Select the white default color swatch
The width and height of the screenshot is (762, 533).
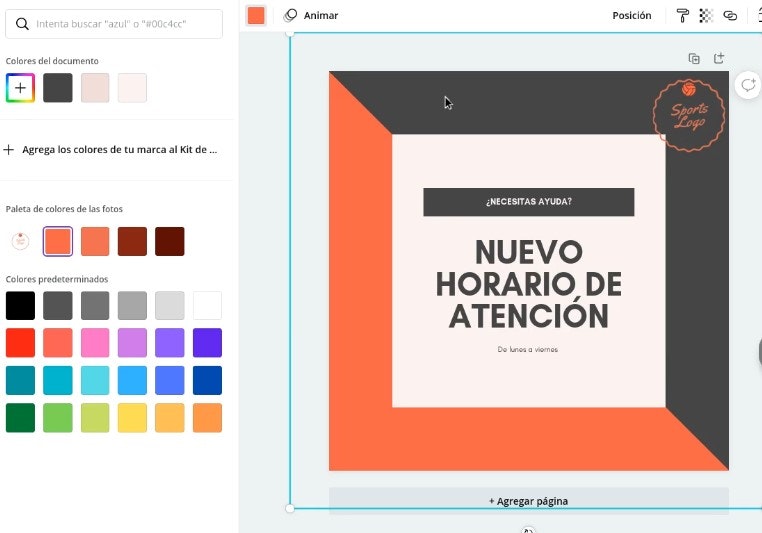[208, 306]
